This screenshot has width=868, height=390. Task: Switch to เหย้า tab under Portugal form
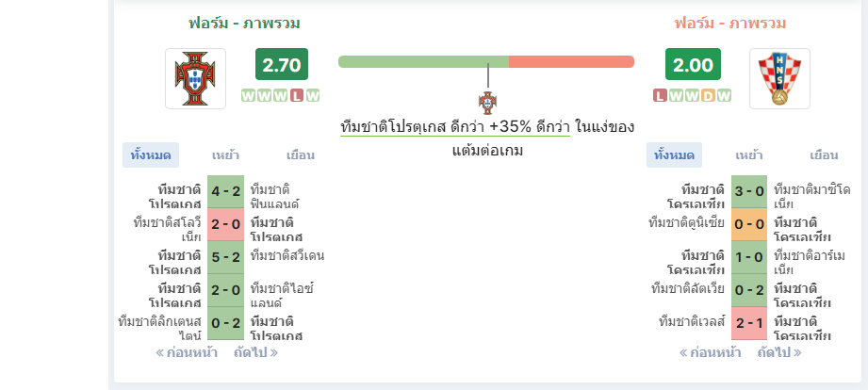pyautogui.click(x=225, y=154)
